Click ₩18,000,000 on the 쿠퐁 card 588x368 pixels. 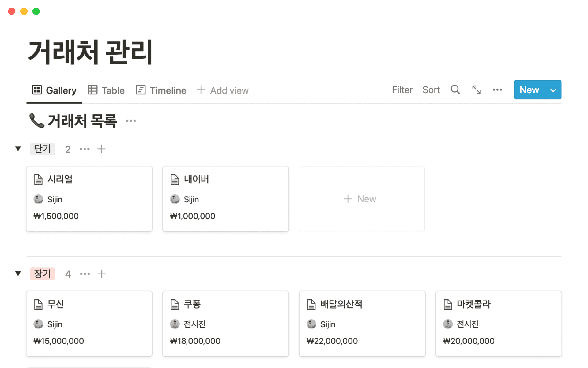[x=195, y=341]
